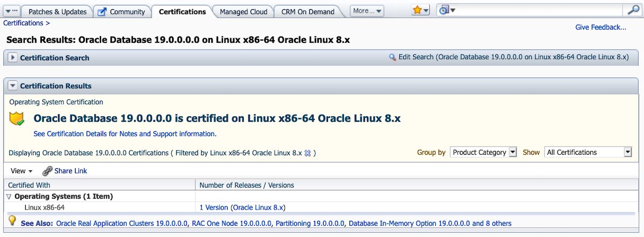Open the Oracle Linux 8.x link
Image resolution: width=644 pixels, height=237 pixels.
click(x=258, y=207)
